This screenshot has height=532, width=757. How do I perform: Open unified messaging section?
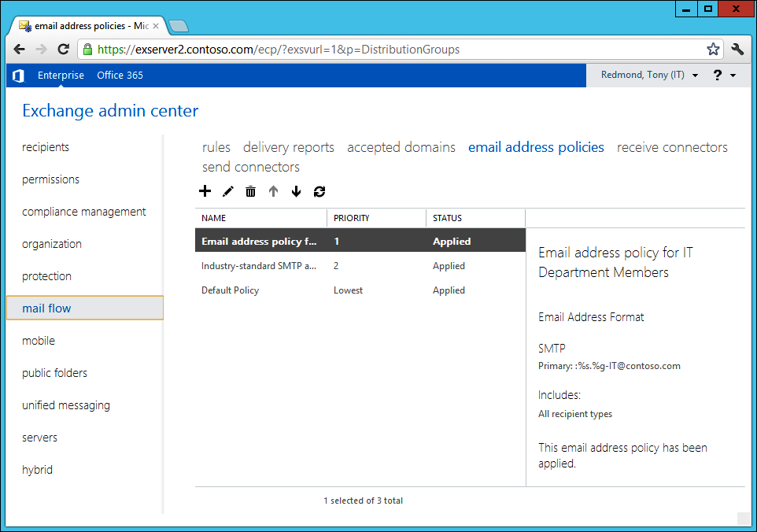point(66,405)
